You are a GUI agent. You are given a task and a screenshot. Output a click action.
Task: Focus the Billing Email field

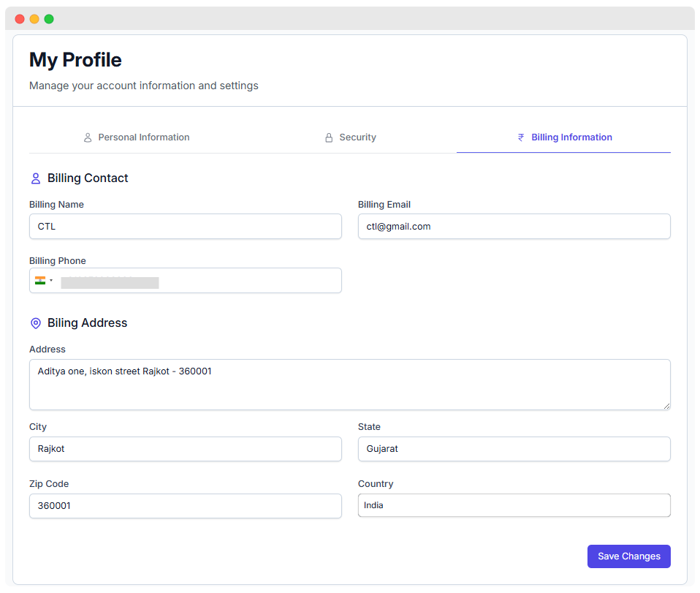pos(514,227)
